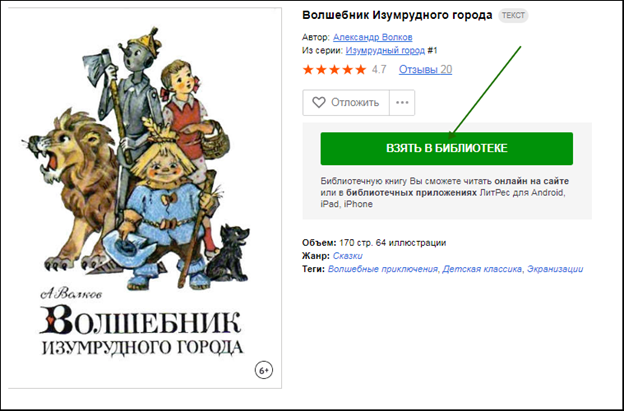Click the green ВЗЯТЬ В БИБЛИОТЕКЕ button

tap(447, 148)
